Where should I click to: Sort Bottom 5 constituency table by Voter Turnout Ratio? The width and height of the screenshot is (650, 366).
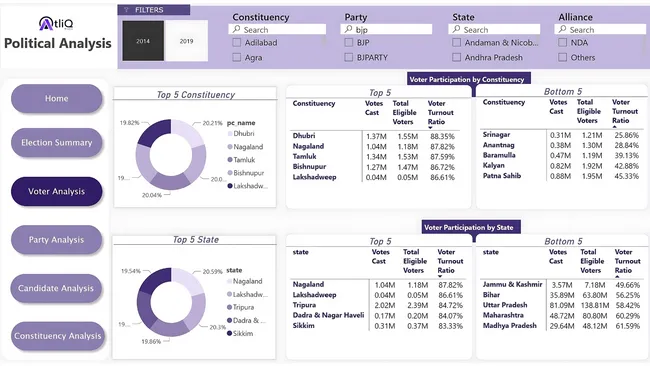[x=625, y=111]
